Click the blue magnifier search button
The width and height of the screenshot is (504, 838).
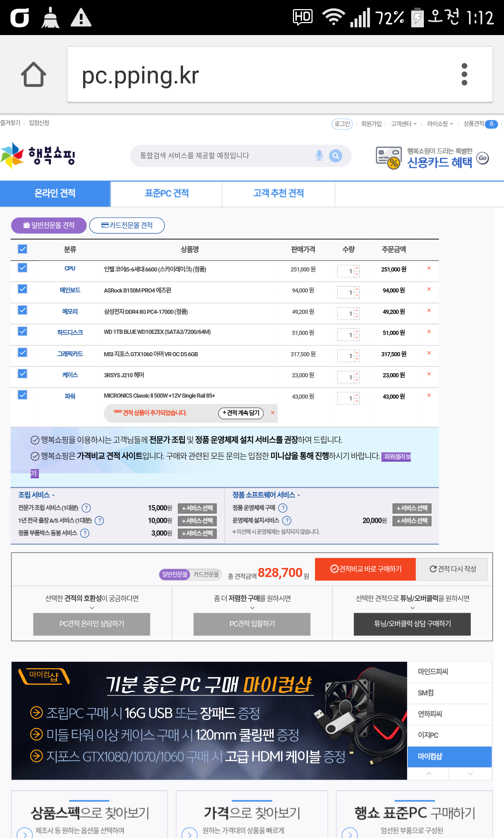pyautogui.click(x=335, y=156)
